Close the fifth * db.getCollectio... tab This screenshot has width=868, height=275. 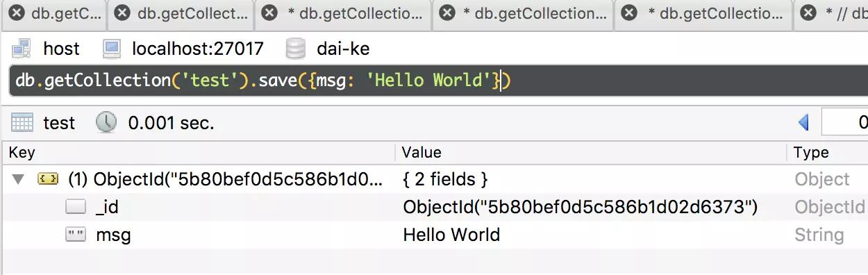(x=629, y=12)
